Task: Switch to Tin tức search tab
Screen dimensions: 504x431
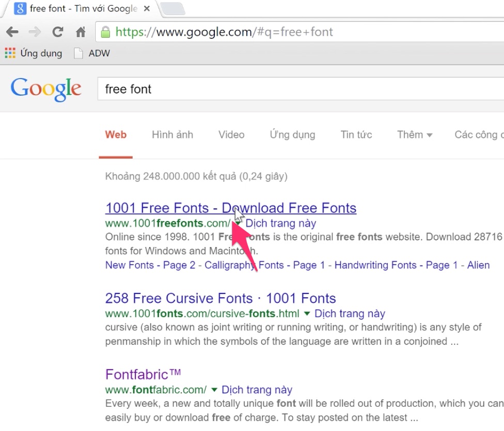Action: click(356, 135)
